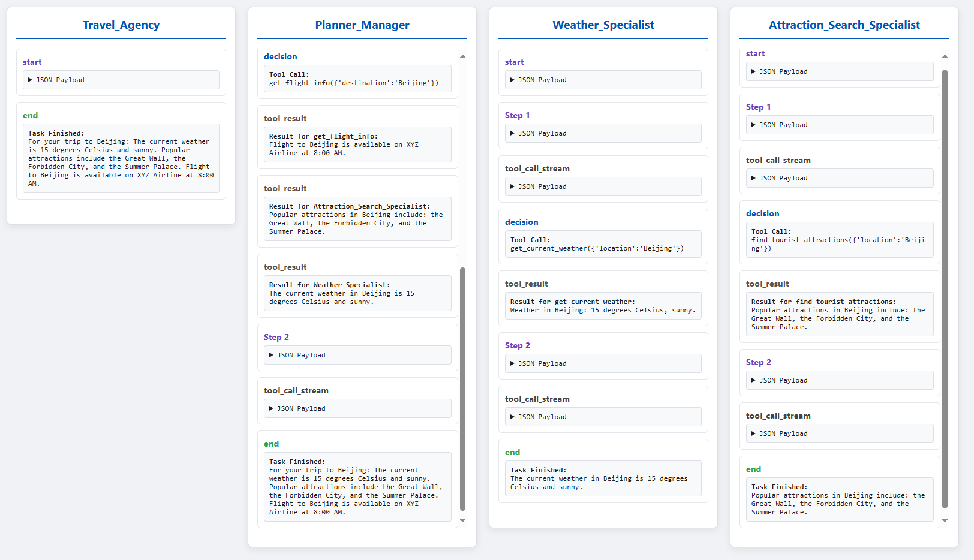The width and height of the screenshot is (974, 560).
Task: Expand Weather_Specialist tool_call_stream payload above its end block
Action: click(x=603, y=417)
